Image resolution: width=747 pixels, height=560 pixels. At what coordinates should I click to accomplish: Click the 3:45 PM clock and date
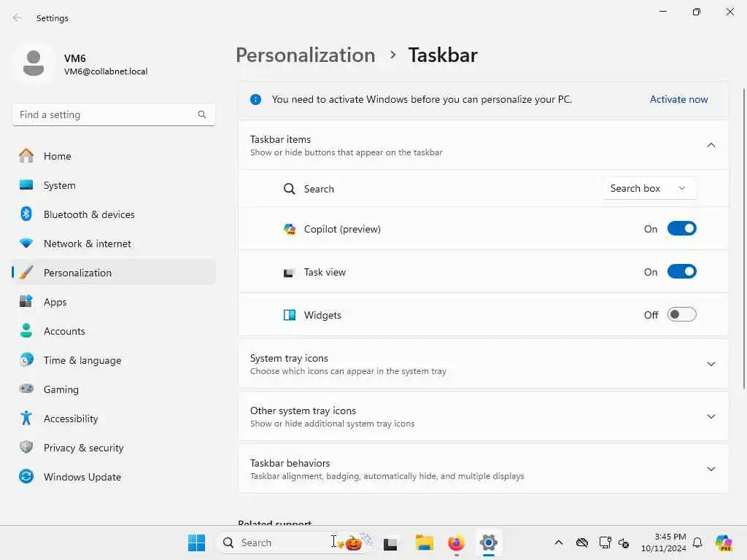[x=664, y=542]
